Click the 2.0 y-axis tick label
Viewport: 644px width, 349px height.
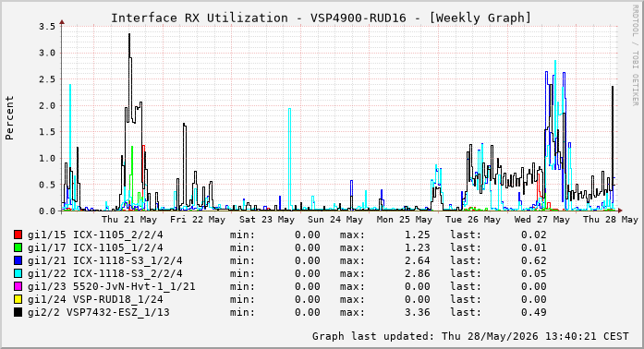[x=47, y=105]
